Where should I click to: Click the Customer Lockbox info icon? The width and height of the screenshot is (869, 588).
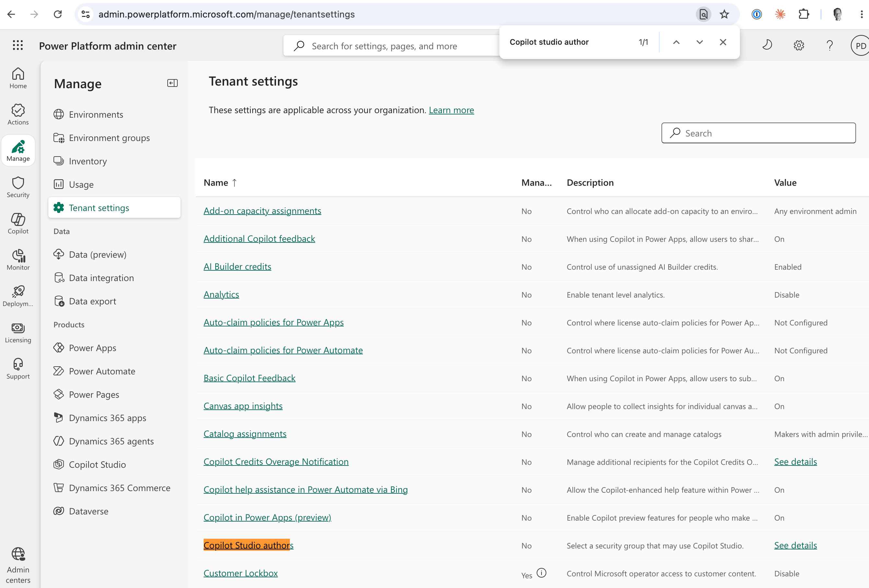541,573
